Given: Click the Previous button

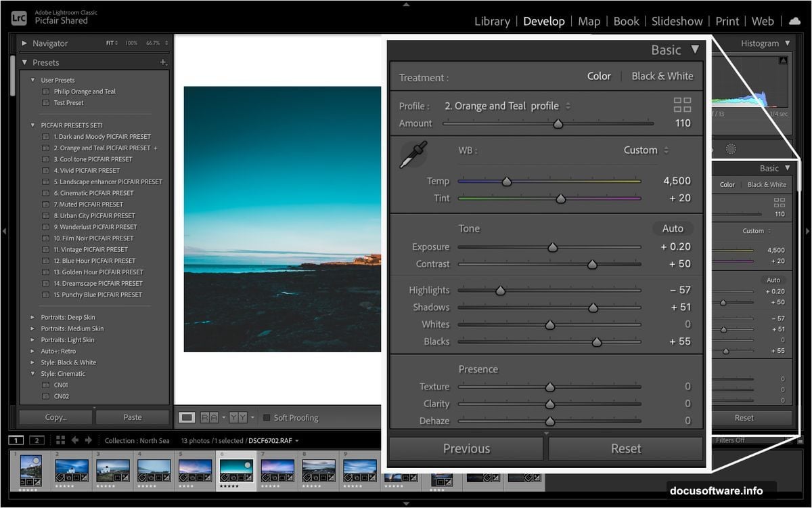Looking at the screenshot, I should tap(466, 448).
